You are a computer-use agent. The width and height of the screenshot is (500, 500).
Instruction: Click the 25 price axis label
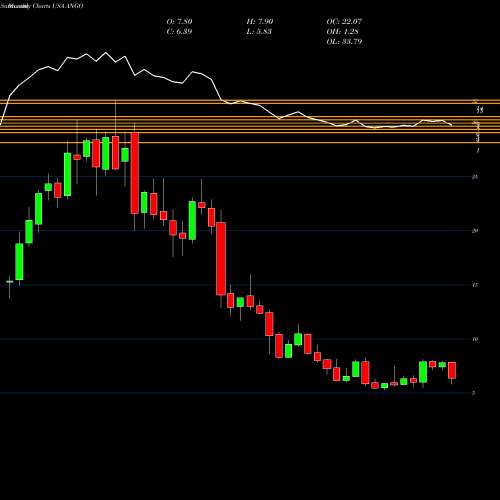click(475, 177)
